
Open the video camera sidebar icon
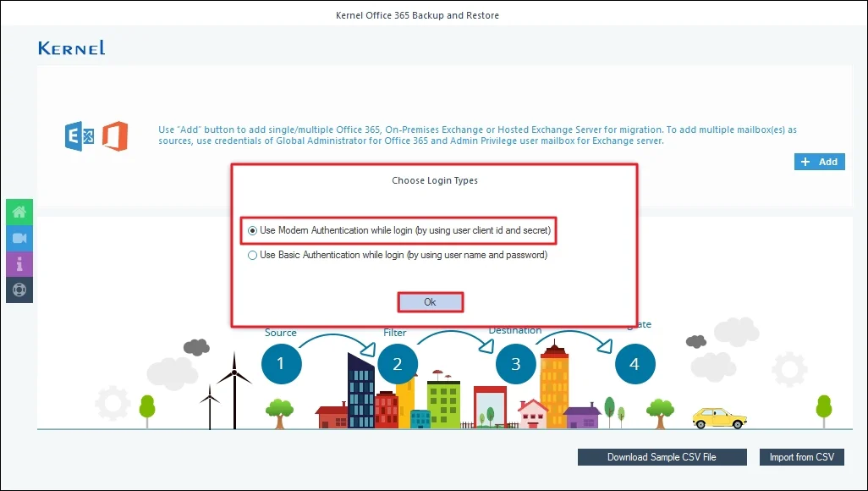coord(19,238)
